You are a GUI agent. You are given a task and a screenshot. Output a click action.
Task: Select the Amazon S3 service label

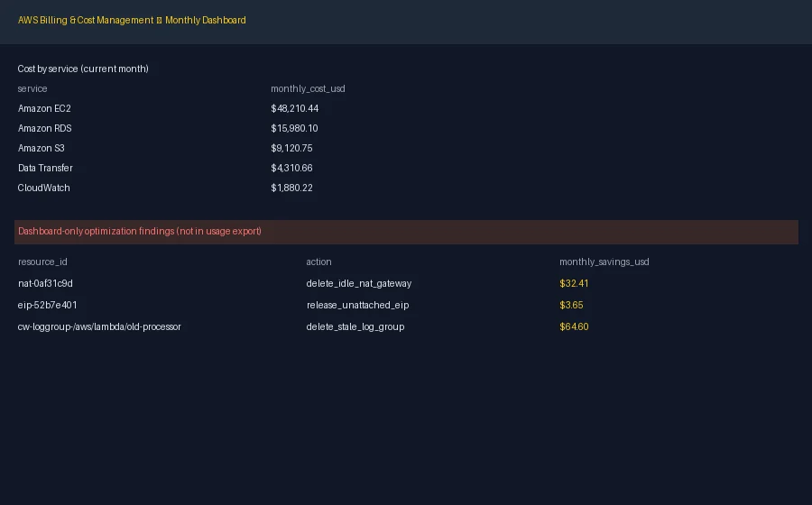41,149
